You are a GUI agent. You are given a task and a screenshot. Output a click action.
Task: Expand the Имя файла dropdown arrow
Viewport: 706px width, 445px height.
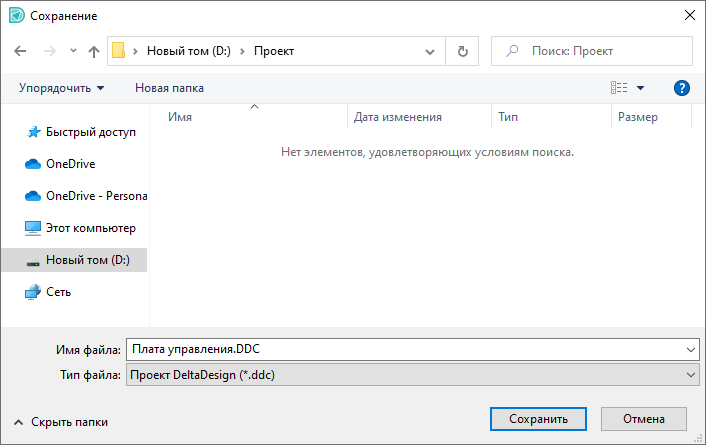[692, 349]
